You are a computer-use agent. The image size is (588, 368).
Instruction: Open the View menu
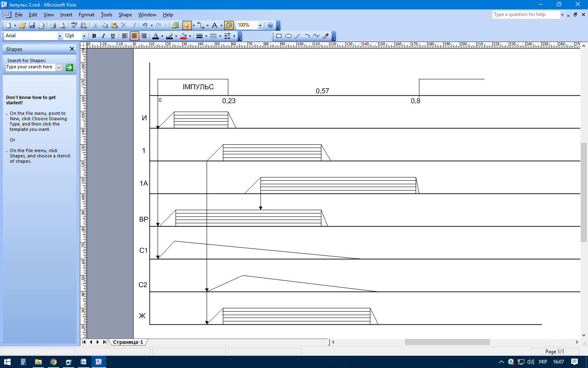pos(49,15)
